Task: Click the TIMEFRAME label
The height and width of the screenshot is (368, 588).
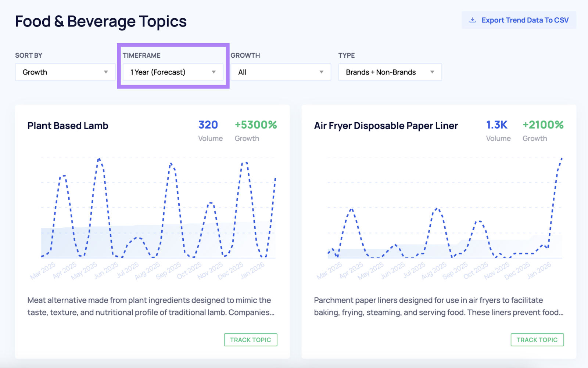Action: [141, 55]
